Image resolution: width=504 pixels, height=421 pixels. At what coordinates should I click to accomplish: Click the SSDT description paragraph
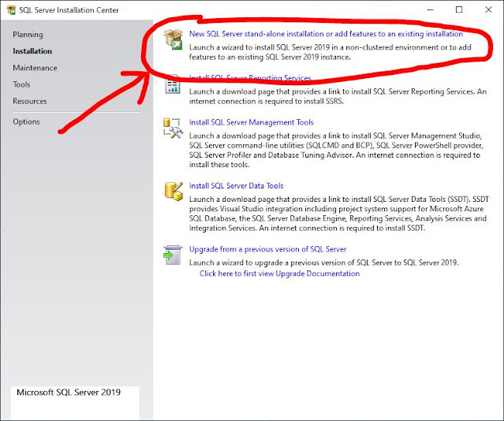tap(339, 214)
